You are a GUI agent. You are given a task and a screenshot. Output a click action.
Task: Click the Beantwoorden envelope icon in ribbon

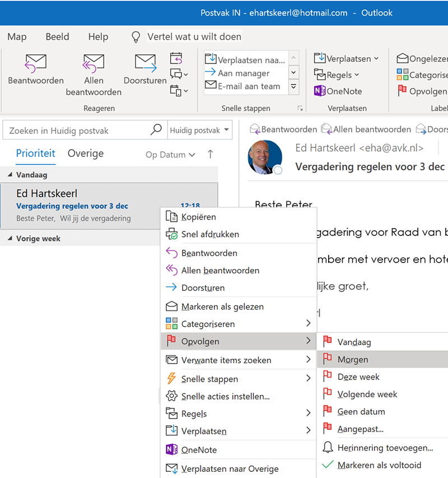coord(36,63)
